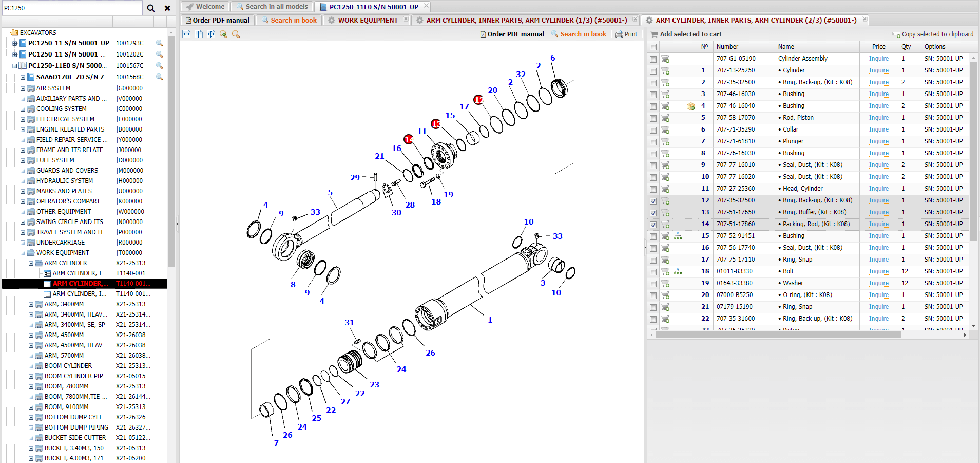980x463 pixels.
Task: Copy selected to clipboard
Action: 934,34
